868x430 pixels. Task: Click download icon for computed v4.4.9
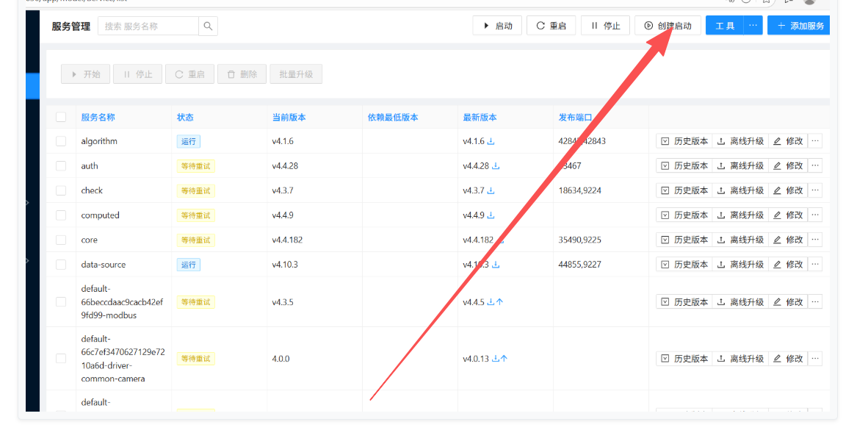(491, 215)
